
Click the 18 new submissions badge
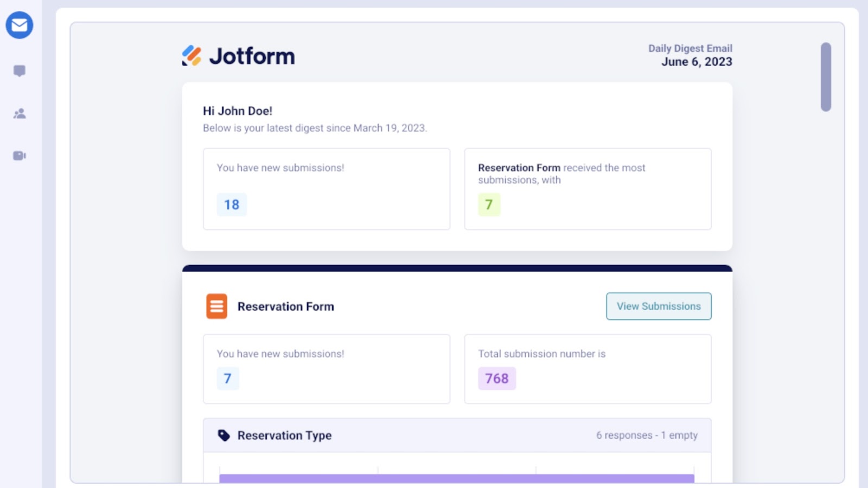point(232,204)
